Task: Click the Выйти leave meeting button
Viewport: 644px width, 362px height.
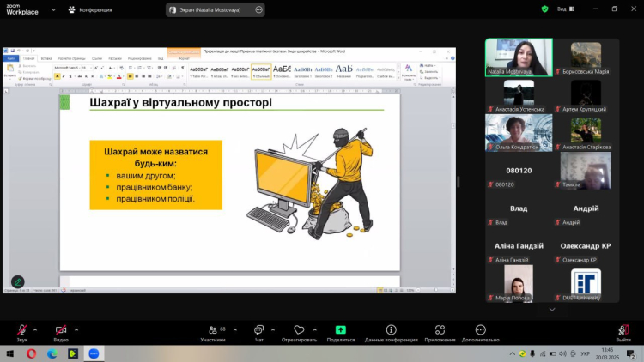Action: coord(623,331)
